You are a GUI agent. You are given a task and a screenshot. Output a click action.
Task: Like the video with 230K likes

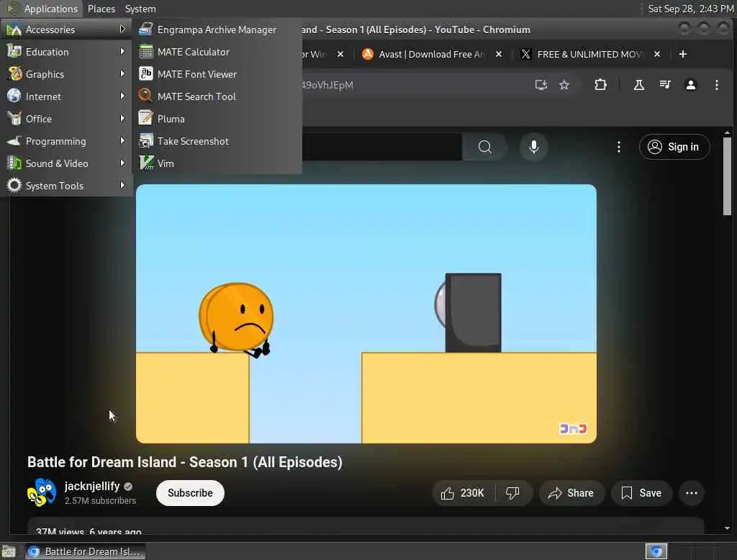tap(463, 493)
